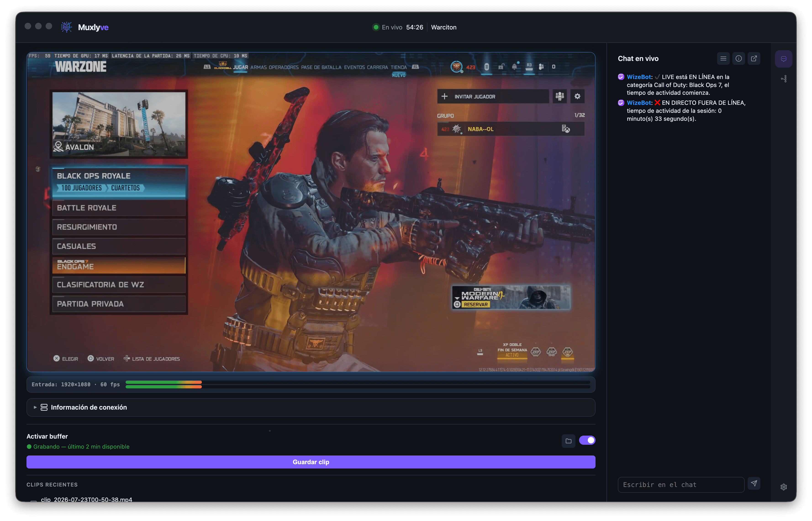Click the Modern Warfare RESERVAR banner

[511, 297]
